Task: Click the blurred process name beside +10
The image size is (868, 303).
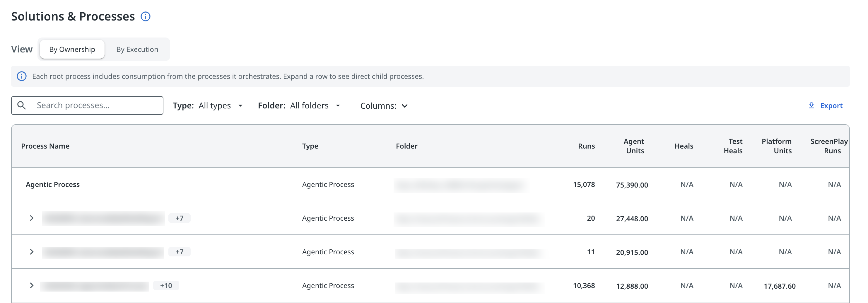Action: [x=94, y=286]
